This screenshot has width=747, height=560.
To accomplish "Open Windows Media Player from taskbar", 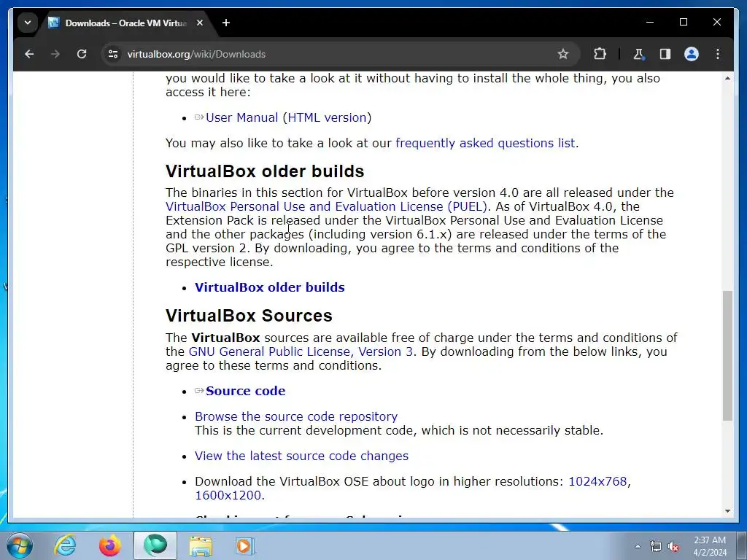I will [245, 545].
